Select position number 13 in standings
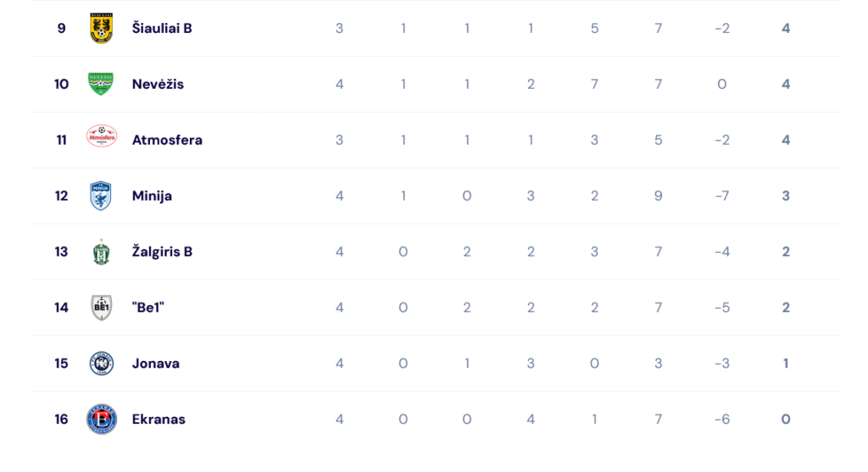 61,252
